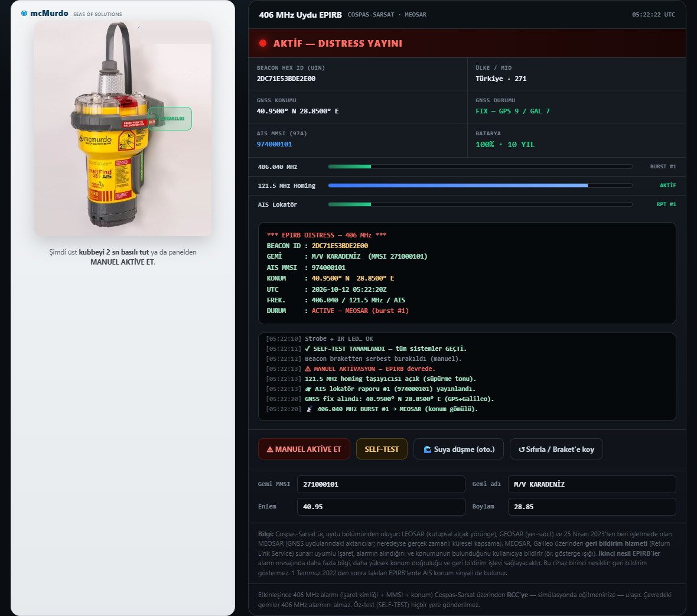This screenshot has width=697, height=616.
Task: Click the 121.5 MHz Homing progress bar
Action: pyautogui.click(x=480, y=185)
